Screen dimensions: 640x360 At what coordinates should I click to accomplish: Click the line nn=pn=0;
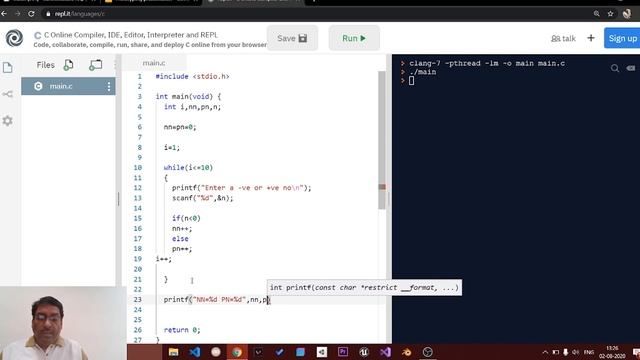(180, 127)
